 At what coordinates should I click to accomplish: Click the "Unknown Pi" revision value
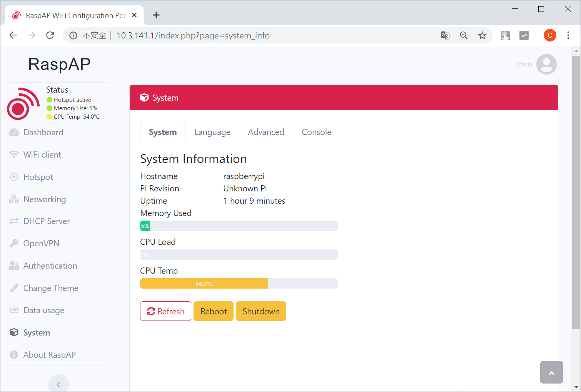(245, 188)
